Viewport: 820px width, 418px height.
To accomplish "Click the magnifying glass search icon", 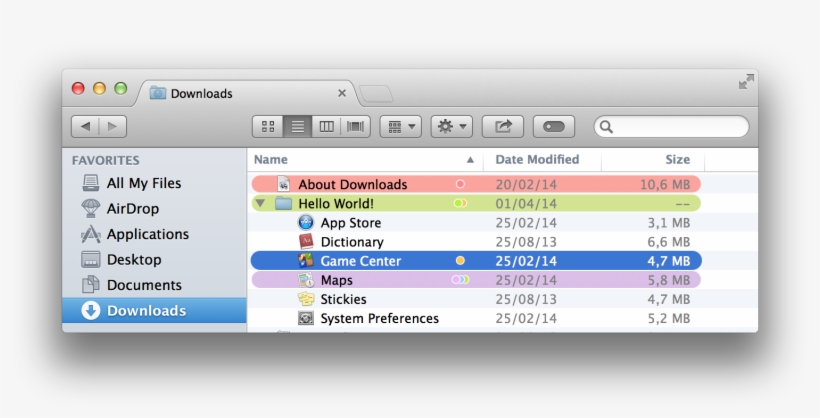I will (606, 127).
